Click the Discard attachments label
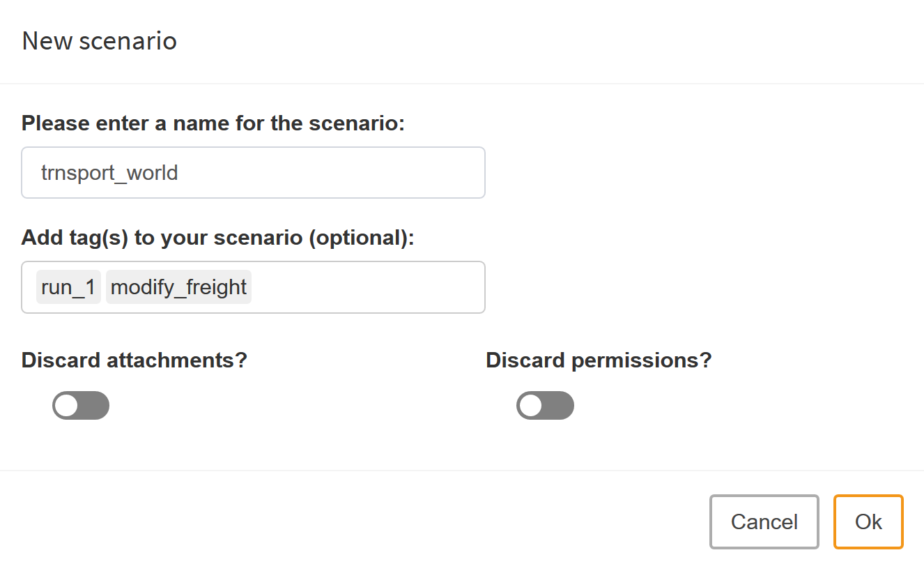 click(x=134, y=360)
